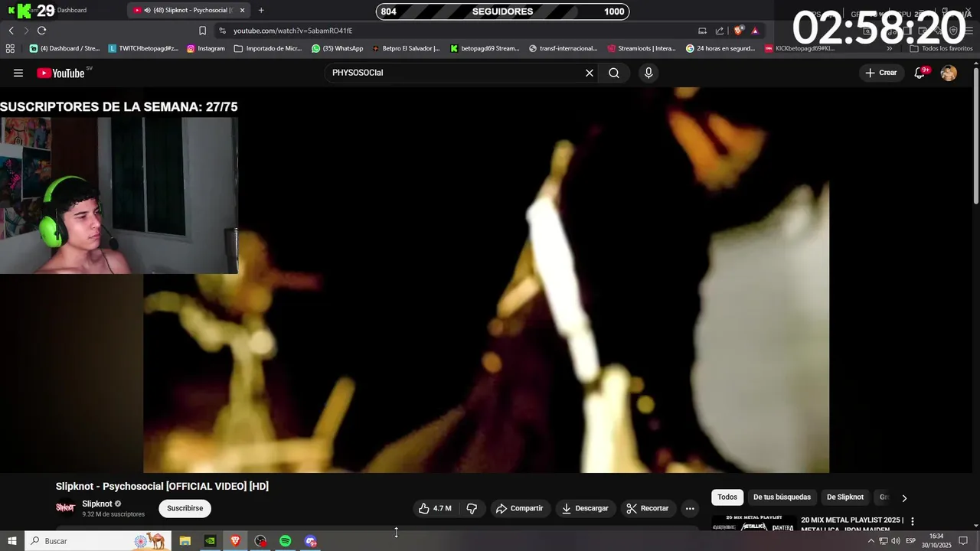Close the Slipknot Psychosocial browser tab

tap(242, 10)
